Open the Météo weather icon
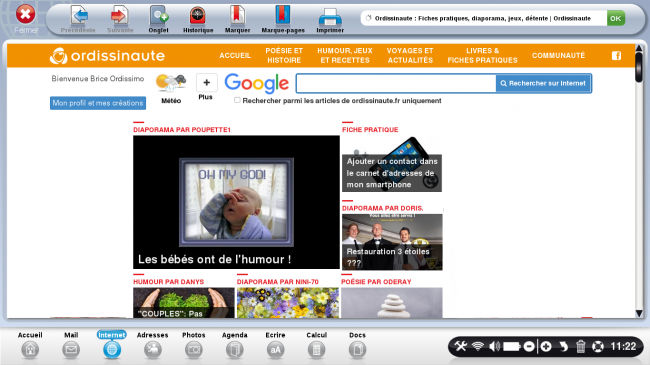 pos(171,83)
